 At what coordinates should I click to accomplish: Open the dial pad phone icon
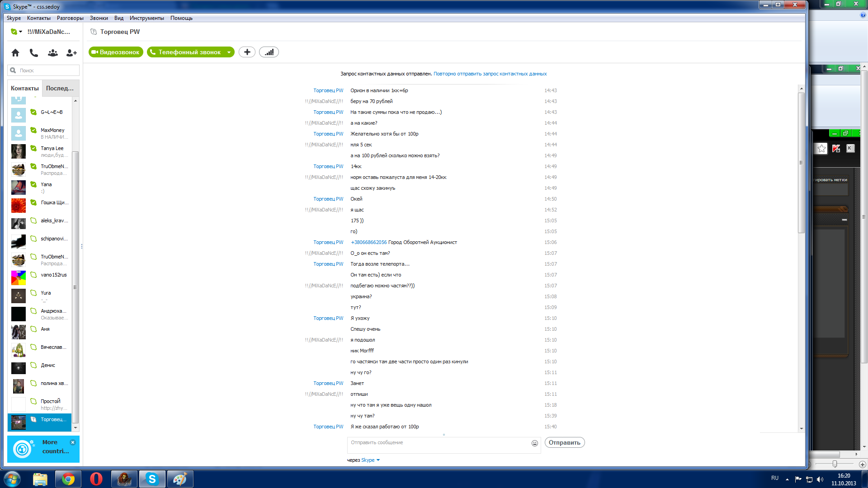[x=34, y=53]
